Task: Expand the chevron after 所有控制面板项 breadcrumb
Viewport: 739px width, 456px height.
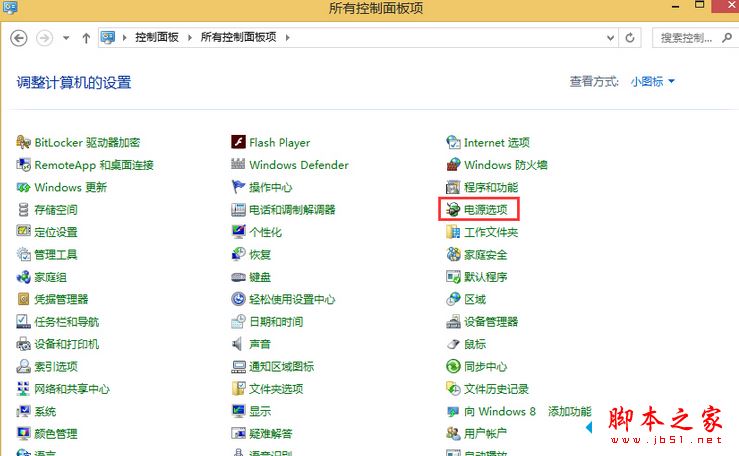Action: point(287,37)
